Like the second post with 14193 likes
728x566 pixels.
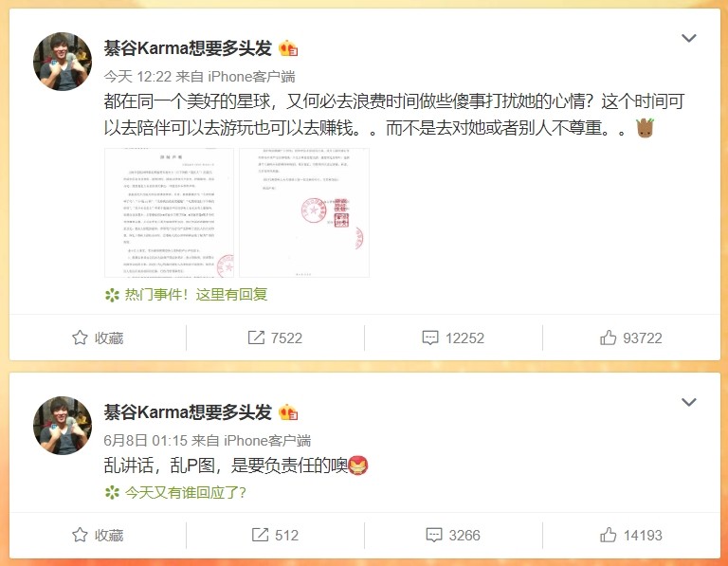(x=631, y=536)
